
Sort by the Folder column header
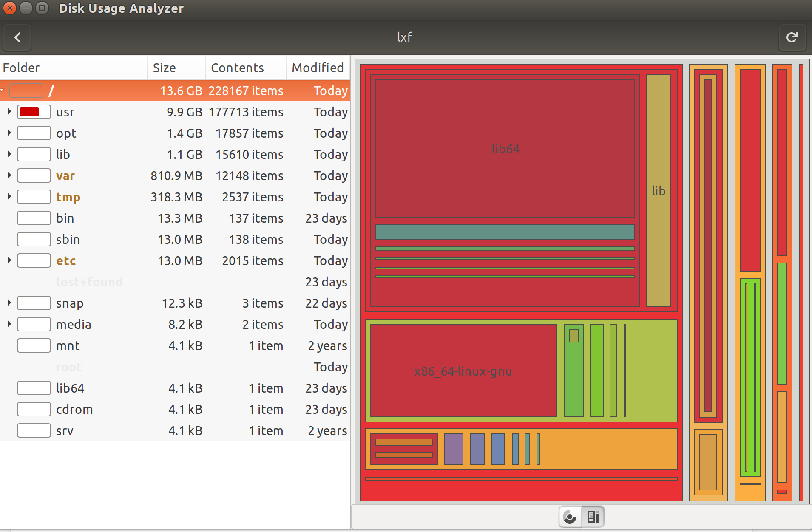point(74,68)
